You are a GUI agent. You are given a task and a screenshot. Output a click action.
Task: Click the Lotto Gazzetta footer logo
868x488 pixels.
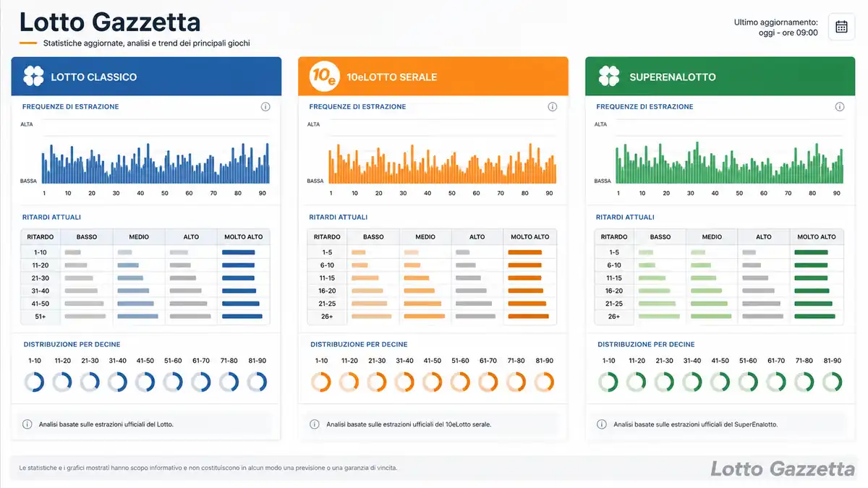(x=783, y=469)
